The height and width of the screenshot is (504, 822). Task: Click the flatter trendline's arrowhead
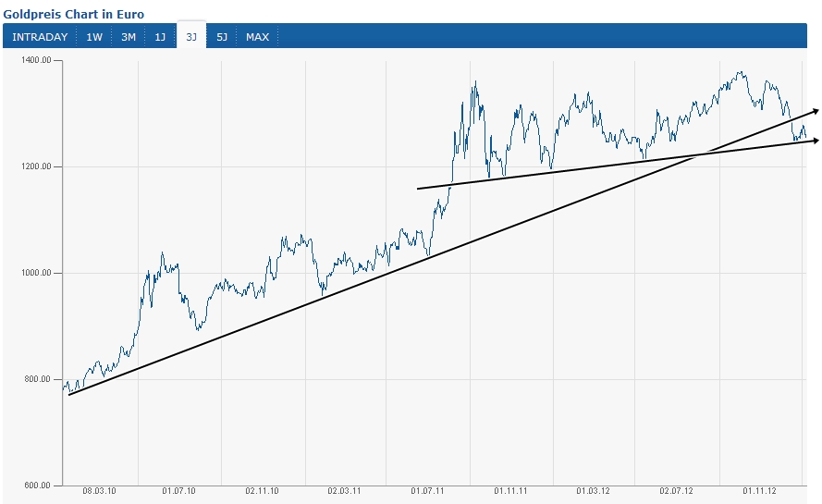[813, 141]
